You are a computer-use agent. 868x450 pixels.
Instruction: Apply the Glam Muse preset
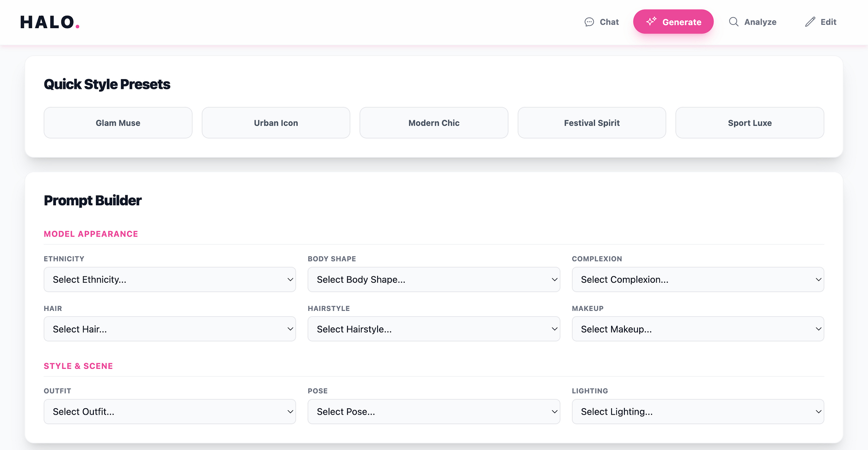[118, 123]
